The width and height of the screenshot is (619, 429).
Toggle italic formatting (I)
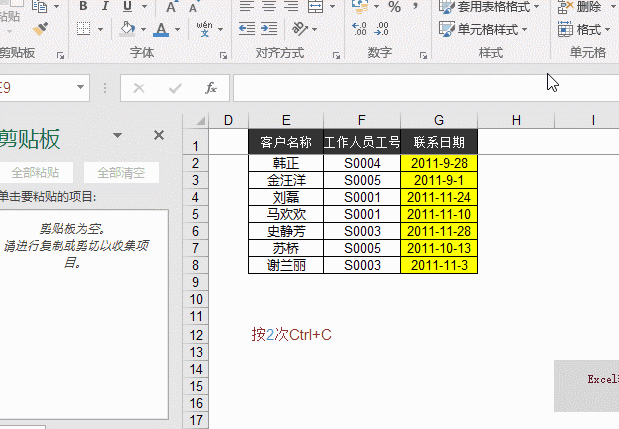(105, 6)
